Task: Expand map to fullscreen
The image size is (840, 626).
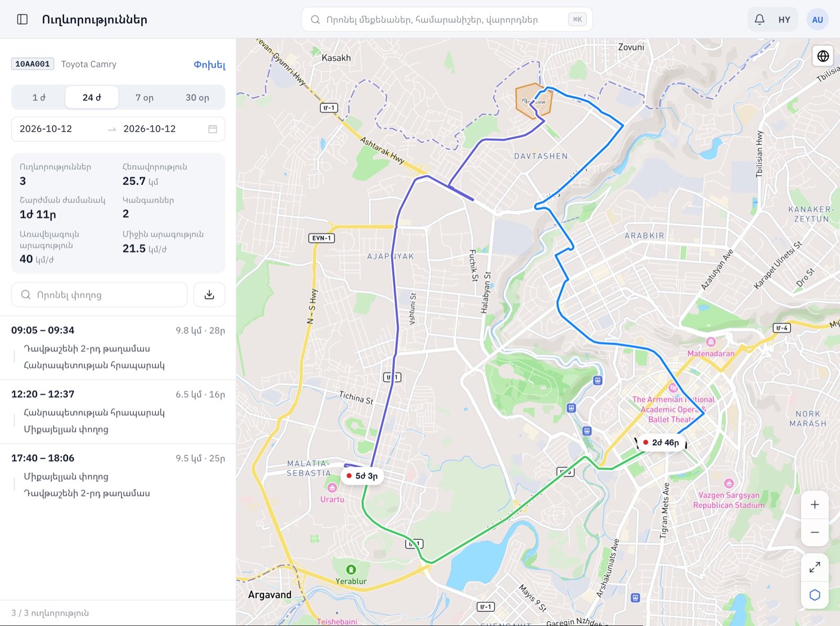Action: 814,567
